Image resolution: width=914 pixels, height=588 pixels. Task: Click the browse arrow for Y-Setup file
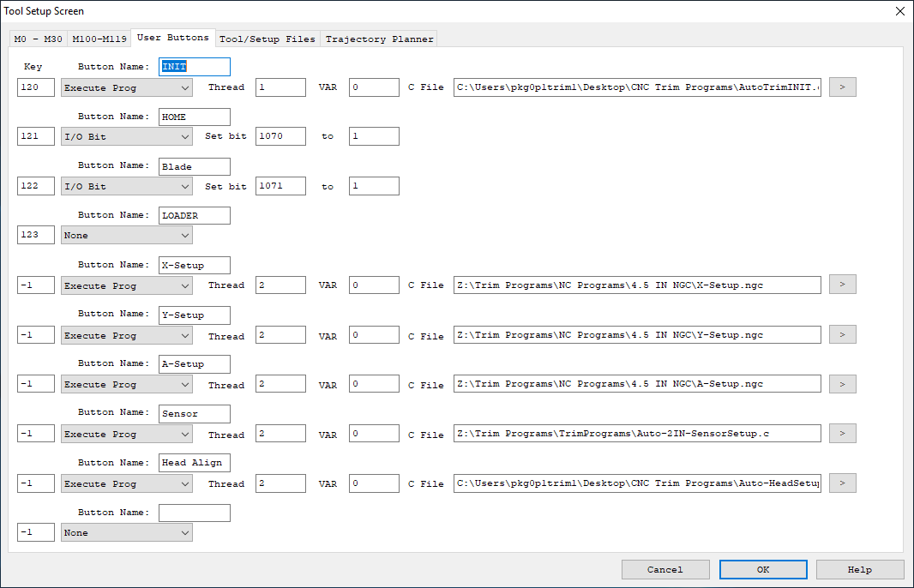[842, 334]
